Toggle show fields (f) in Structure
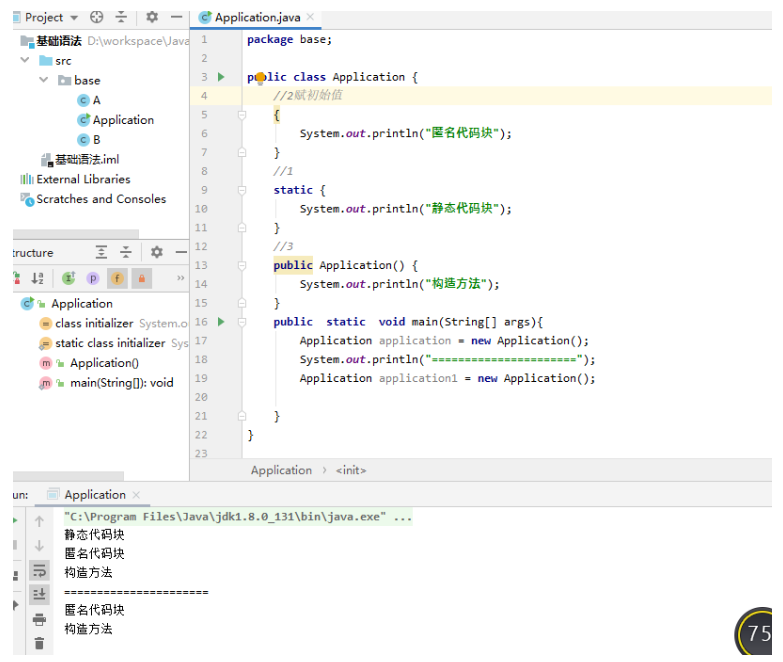The image size is (783, 662). 117,278
